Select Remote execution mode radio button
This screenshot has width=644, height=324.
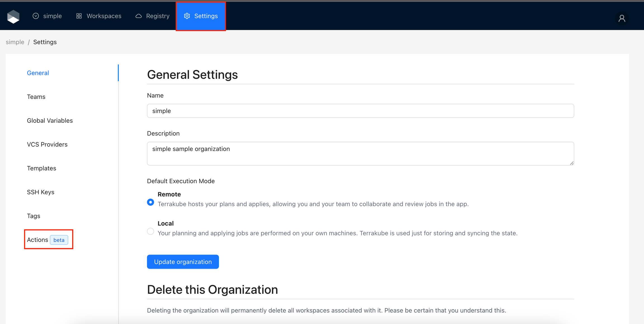pos(150,202)
